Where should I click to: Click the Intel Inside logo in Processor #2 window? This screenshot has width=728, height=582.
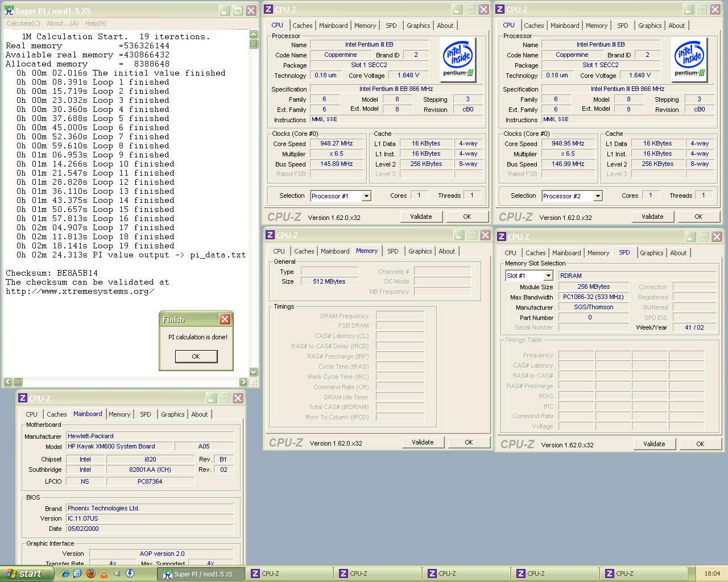pos(690,60)
